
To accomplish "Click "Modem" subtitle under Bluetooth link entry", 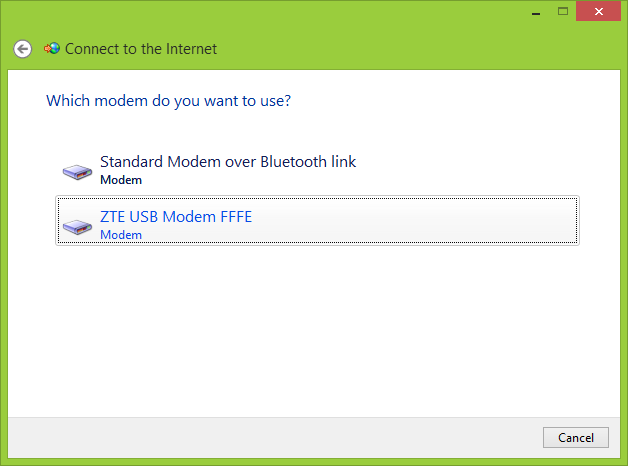I will (x=121, y=181).
